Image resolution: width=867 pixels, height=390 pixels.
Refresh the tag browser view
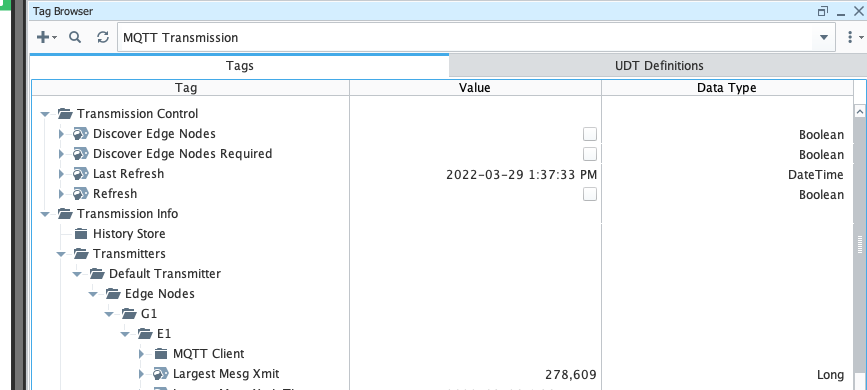(103, 37)
